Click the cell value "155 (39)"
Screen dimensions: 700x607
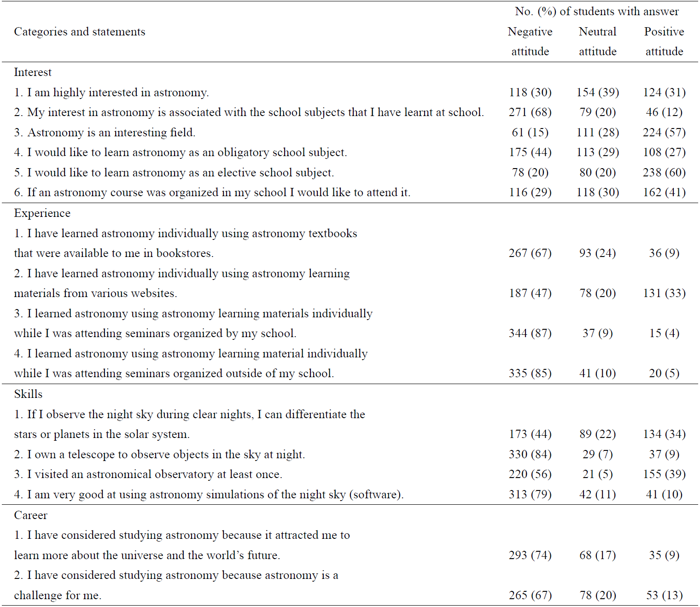click(x=664, y=474)
